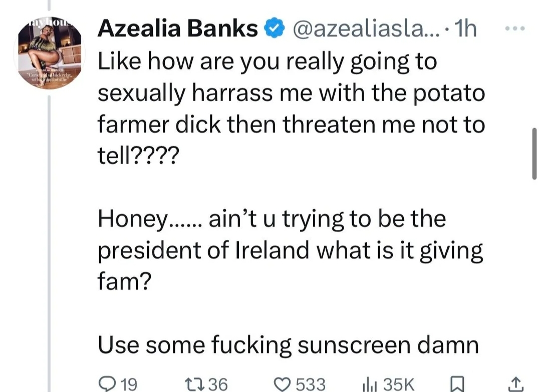Open the three-dot more options menu
This screenshot has height=392, width=541.
(x=514, y=29)
